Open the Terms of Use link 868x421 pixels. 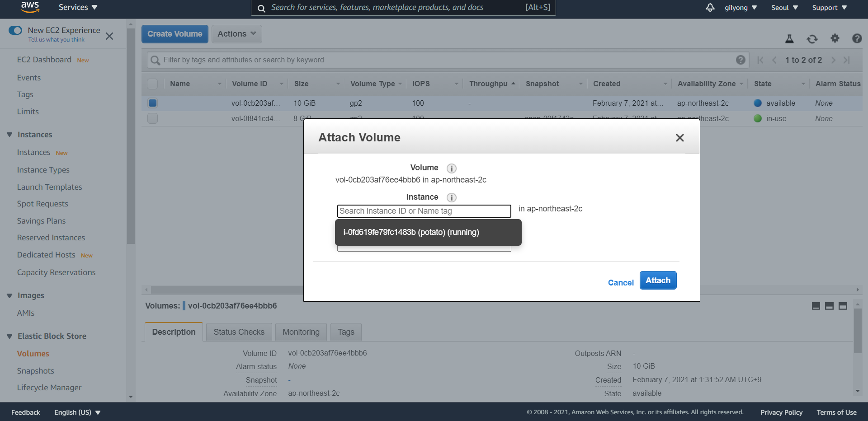(836, 412)
